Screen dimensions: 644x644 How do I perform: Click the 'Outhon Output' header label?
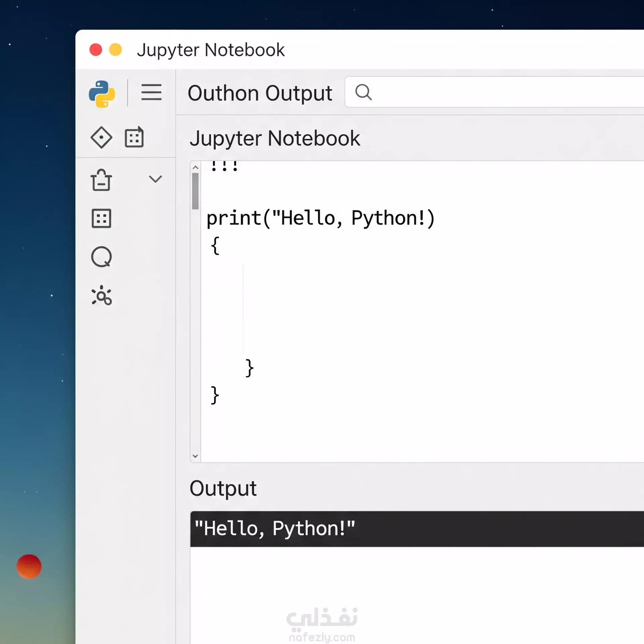click(x=260, y=93)
